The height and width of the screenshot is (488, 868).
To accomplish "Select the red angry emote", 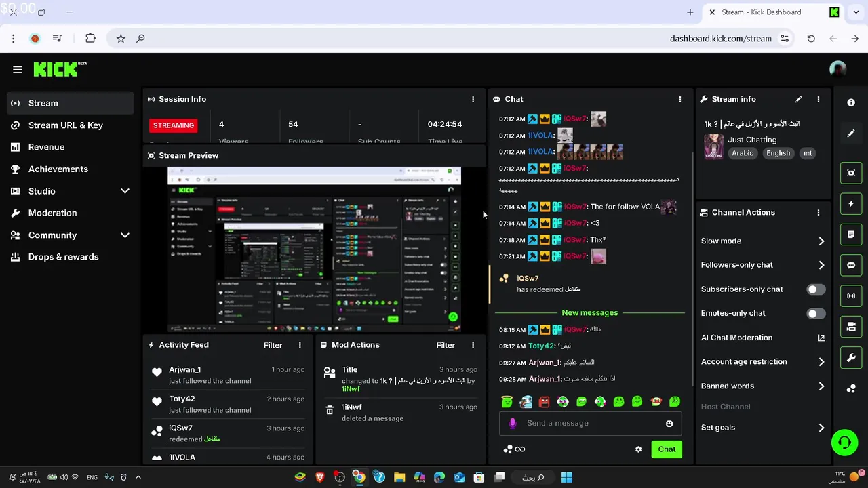I will pyautogui.click(x=544, y=402).
